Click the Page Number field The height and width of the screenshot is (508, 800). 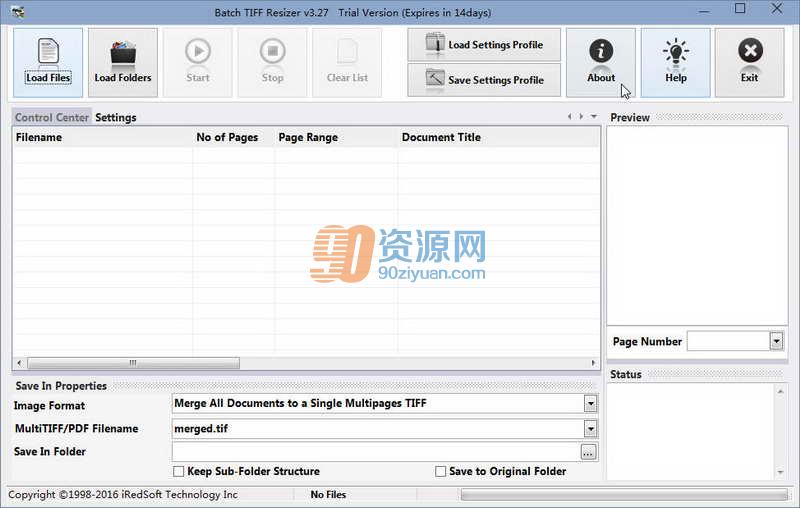(729, 341)
